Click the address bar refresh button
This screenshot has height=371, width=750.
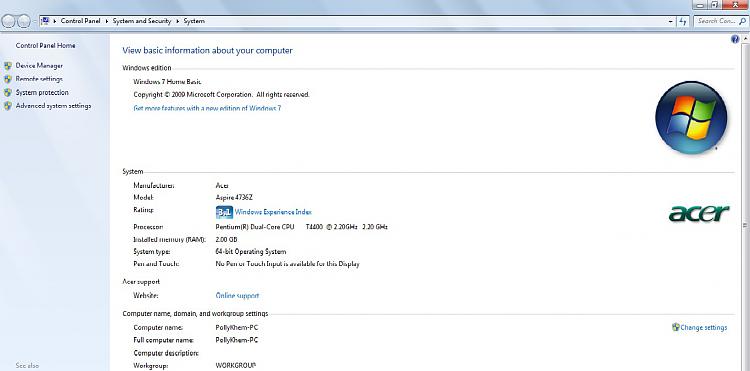684,21
